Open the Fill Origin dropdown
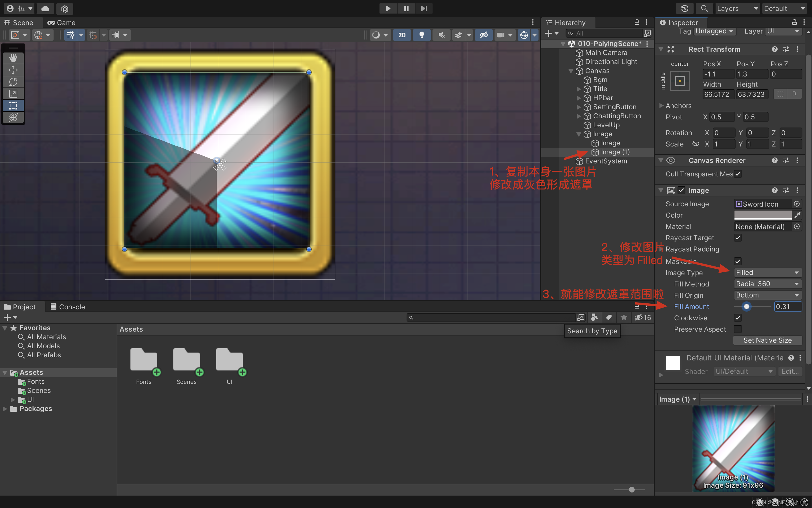The width and height of the screenshot is (812, 508). tap(767, 295)
